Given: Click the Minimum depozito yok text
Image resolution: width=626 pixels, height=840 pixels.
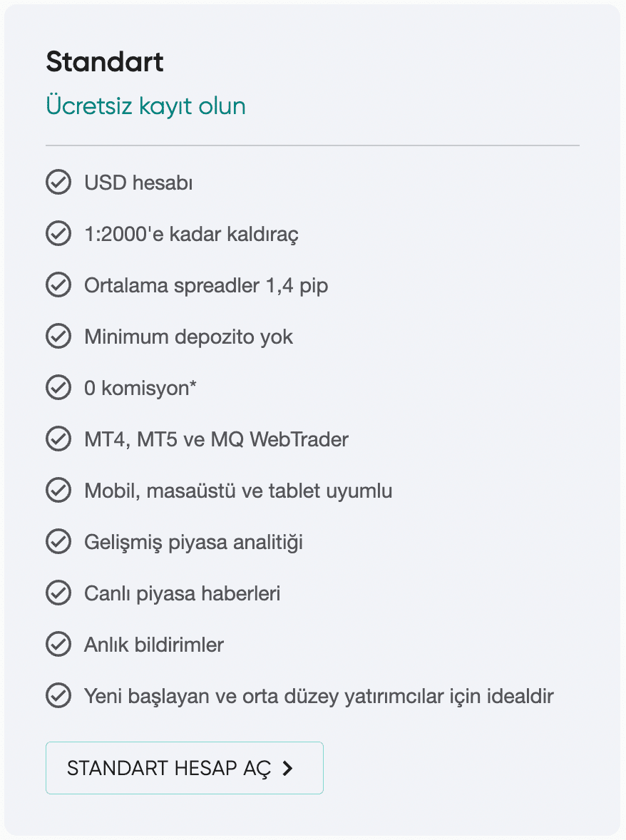Looking at the screenshot, I should coord(188,337).
